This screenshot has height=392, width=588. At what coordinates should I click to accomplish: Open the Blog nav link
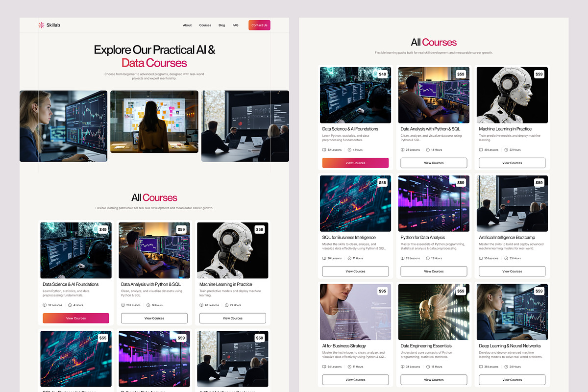(x=222, y=25)
